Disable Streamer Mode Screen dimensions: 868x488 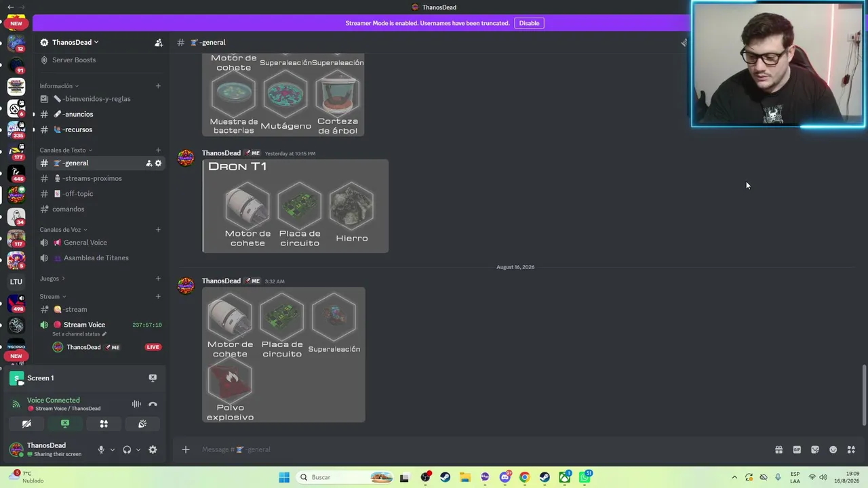tap(529, 23)
